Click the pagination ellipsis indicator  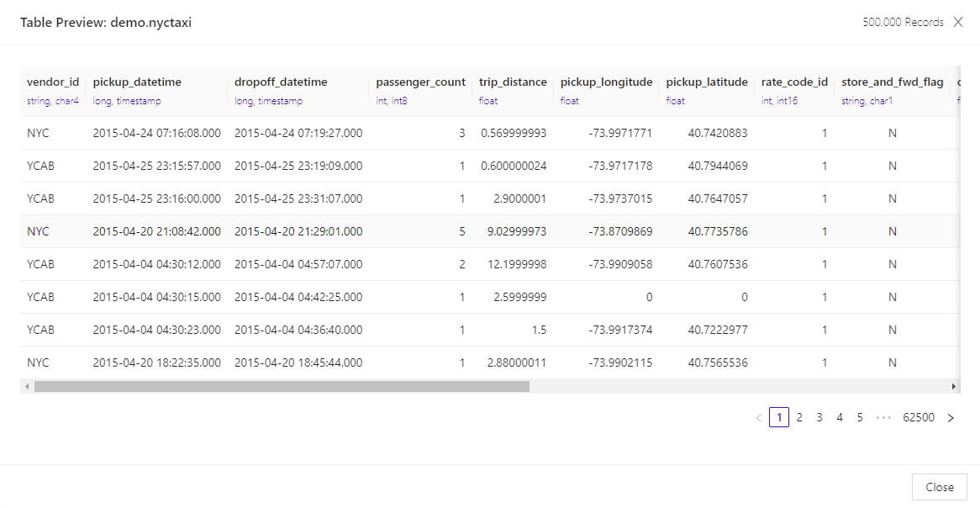(883, 416)
